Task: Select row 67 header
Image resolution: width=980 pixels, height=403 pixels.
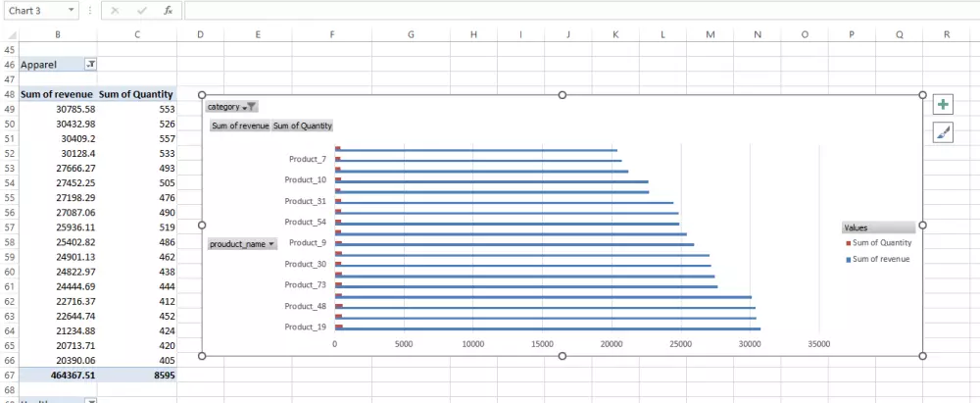Action: pyautogui.click(x=10, y=375)
